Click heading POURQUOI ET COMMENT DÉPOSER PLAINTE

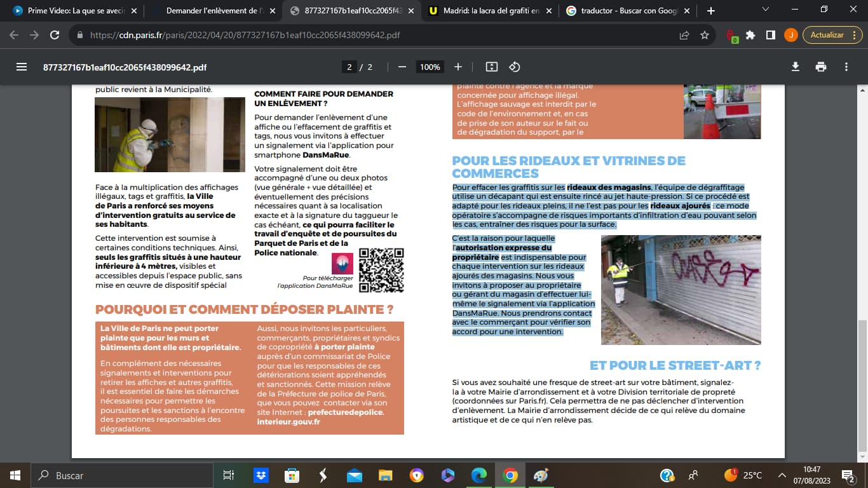pos(244,310)
